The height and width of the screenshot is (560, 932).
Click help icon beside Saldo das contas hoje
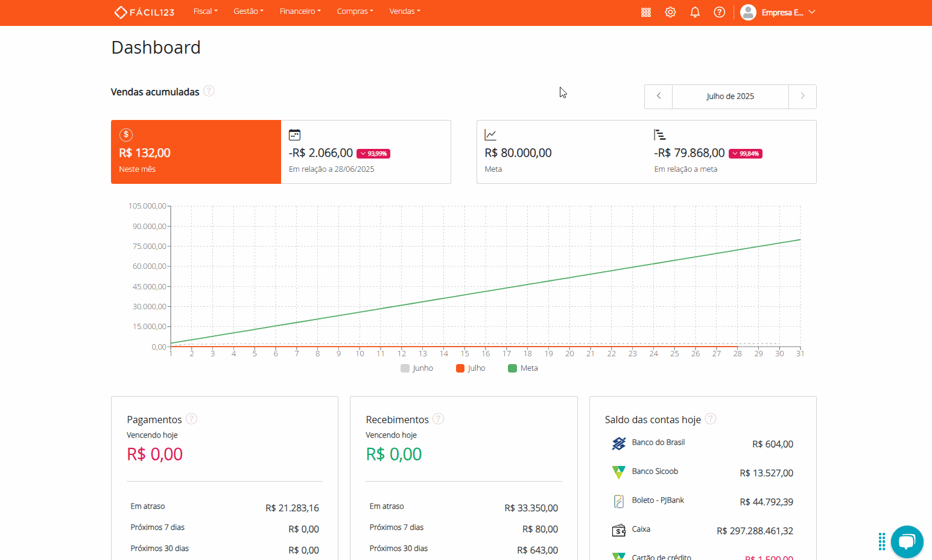711,419
